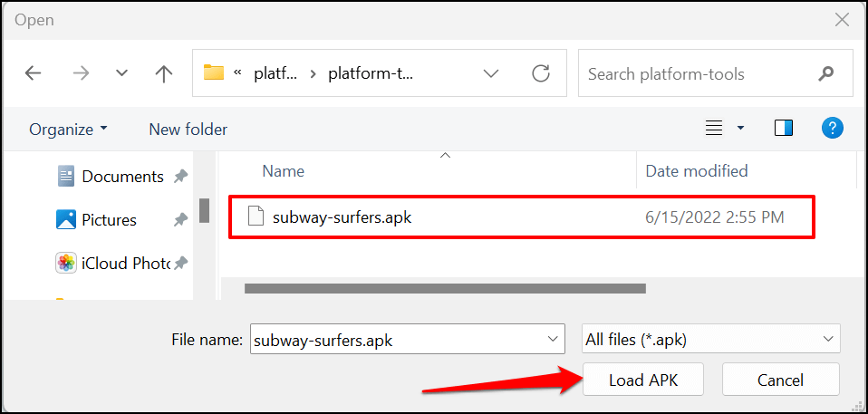The width and height of the screenshot is (868, 414).
Task: Open view options dropdown arrow
Action: pos(740,129)
